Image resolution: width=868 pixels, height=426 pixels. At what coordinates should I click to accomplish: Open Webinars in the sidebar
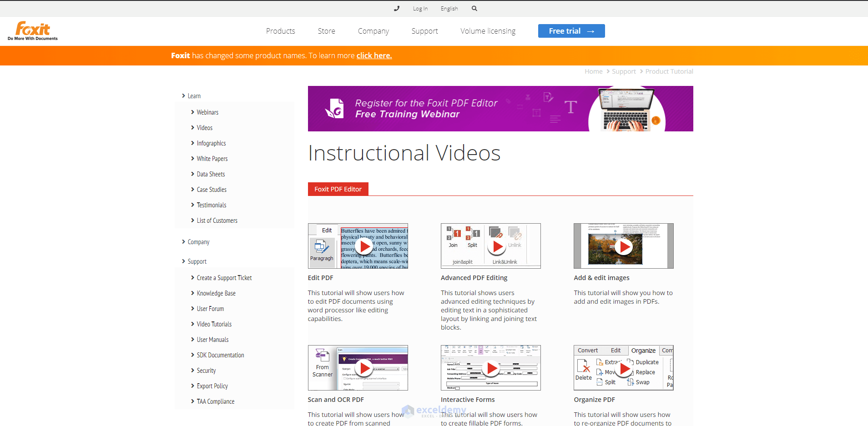(207, 112)
